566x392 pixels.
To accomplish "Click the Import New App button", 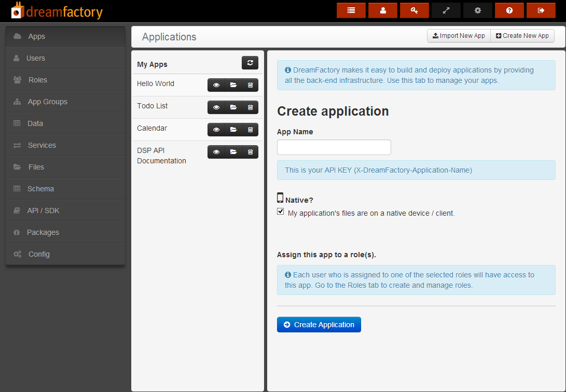I will 459,36.
